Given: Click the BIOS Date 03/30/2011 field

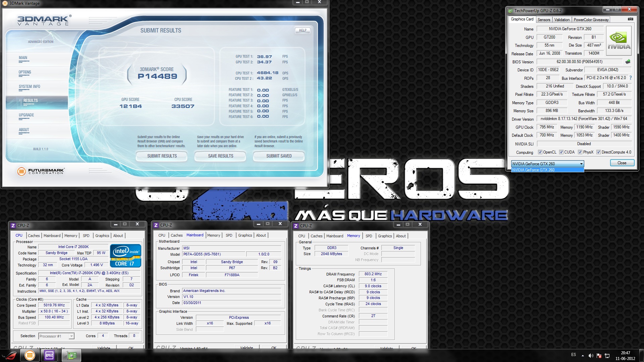Looking at the screenshot, I should click(231, 303).
